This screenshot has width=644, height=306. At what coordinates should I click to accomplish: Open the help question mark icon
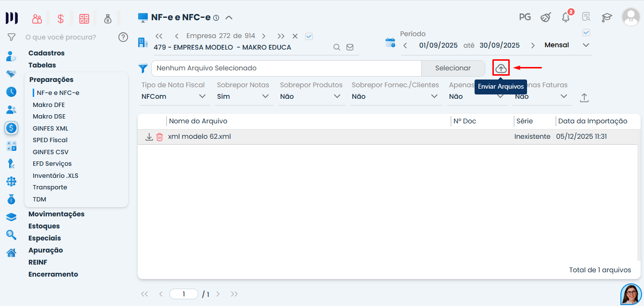click(123, 37)
